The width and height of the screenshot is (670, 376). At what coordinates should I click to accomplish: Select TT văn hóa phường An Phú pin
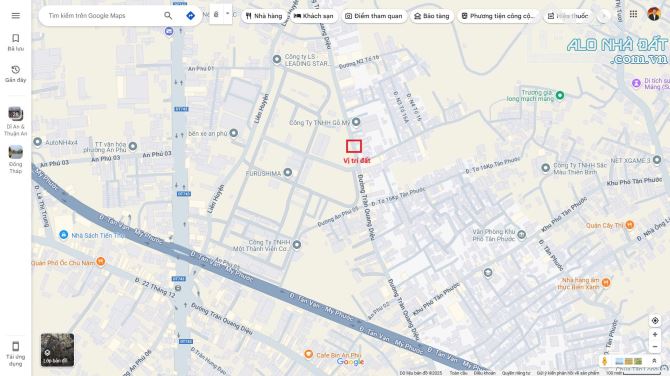point(133,147)
